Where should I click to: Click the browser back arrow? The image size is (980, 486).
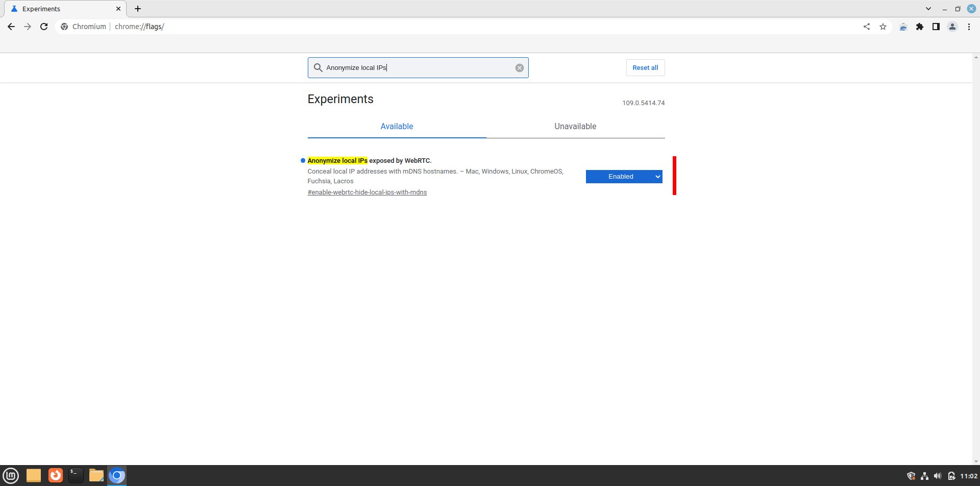pos(11,27)
